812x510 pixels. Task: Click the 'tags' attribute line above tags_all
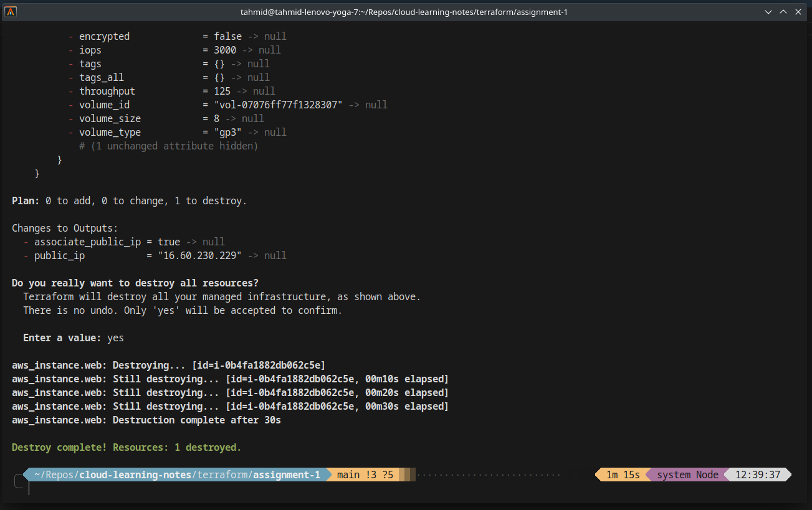coord(169,64)
